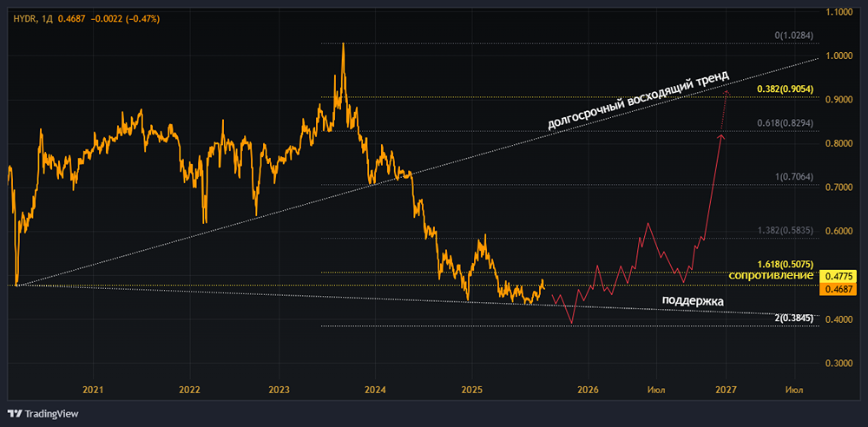Click the 2025 time axis label

(471, 390)
